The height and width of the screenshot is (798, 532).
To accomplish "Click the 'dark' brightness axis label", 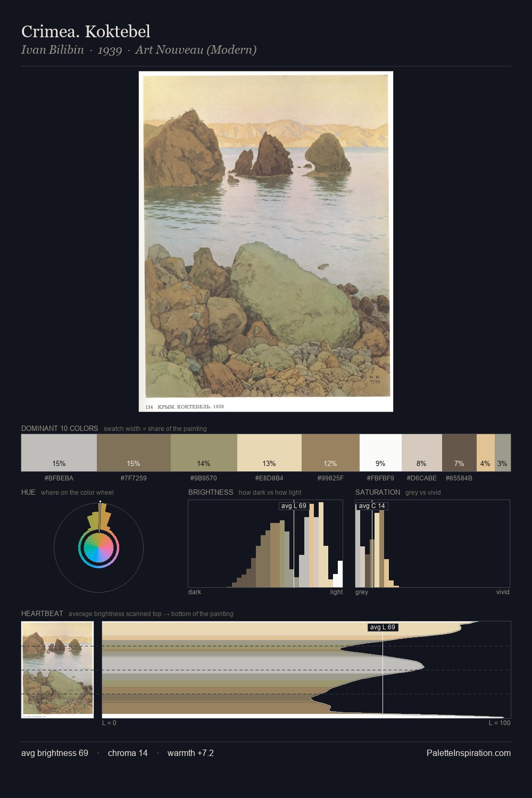I will (x=195, y=592).
